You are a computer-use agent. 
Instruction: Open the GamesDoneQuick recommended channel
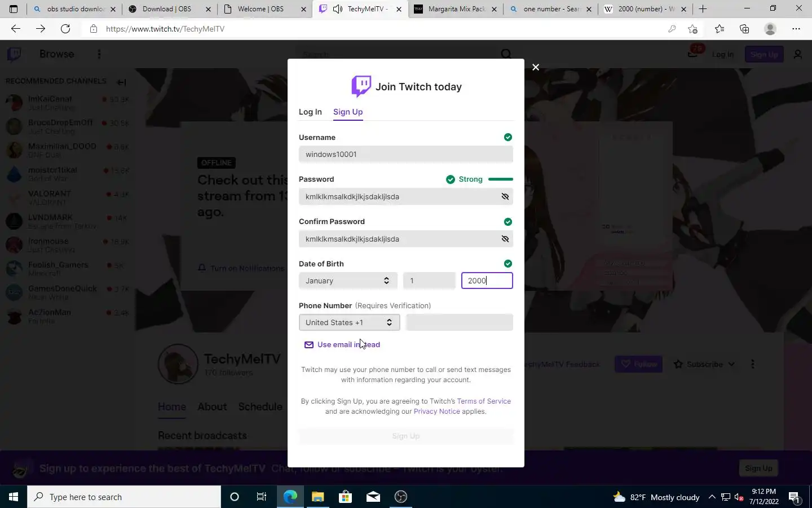(67, 292)
